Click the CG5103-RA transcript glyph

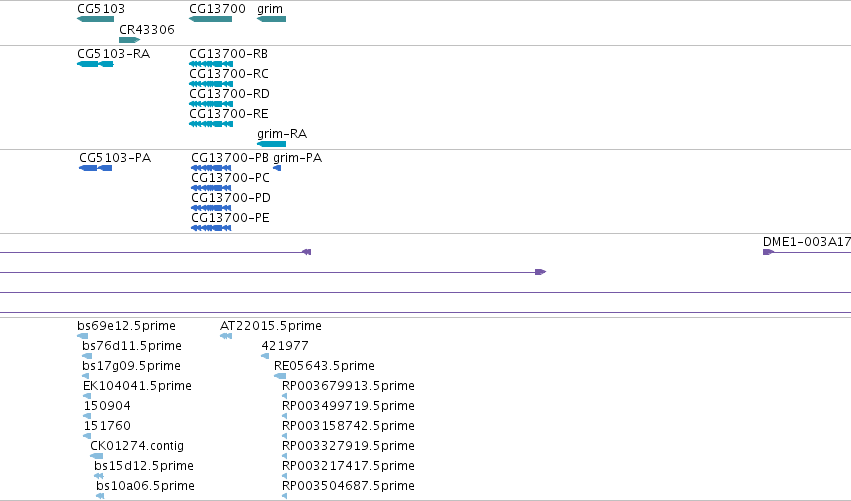click(x=96, y=64)
